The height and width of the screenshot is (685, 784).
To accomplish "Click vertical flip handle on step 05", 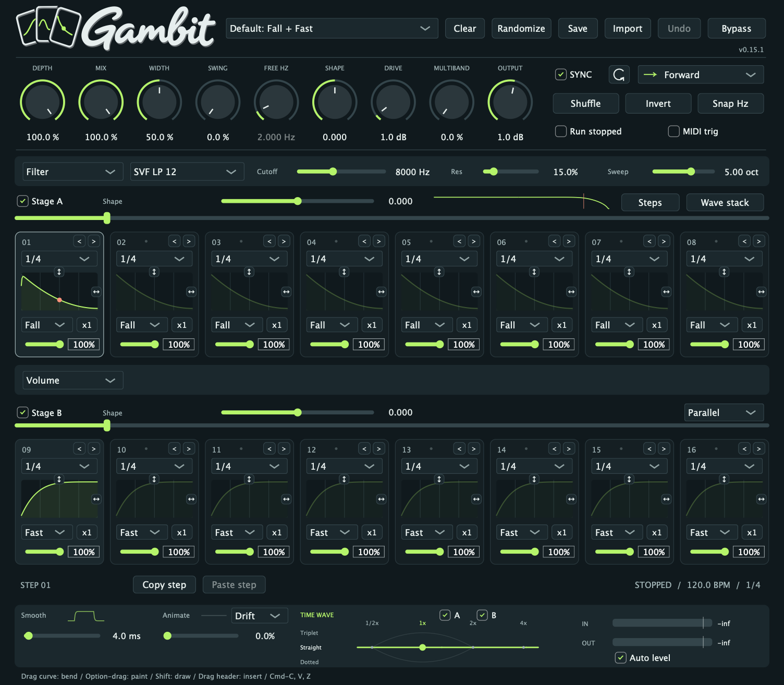I will 439,272.
